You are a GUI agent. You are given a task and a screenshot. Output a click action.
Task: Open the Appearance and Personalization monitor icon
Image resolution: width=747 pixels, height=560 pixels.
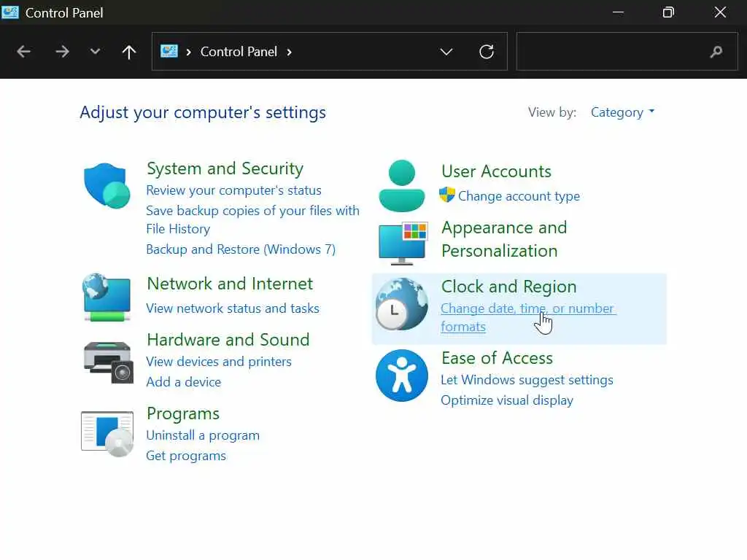click(403, 243)
